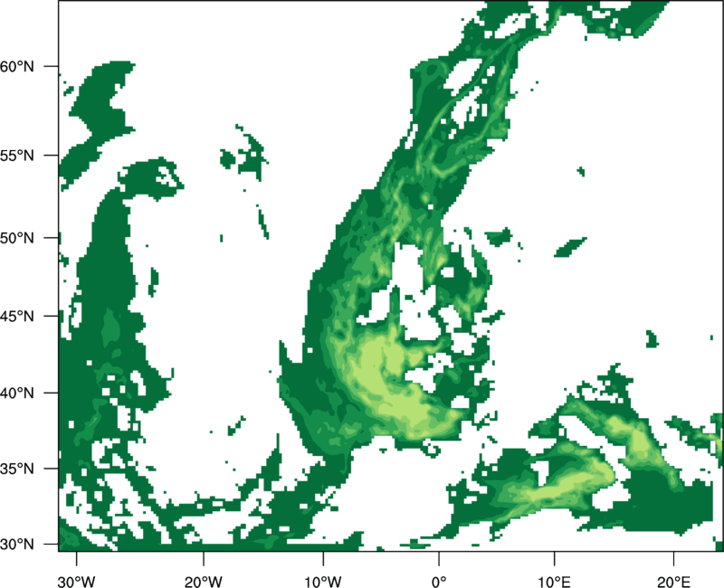Click the 10°E longitude label
The image size is (724, 588).
pyautogui.click(x=554, y=582)
